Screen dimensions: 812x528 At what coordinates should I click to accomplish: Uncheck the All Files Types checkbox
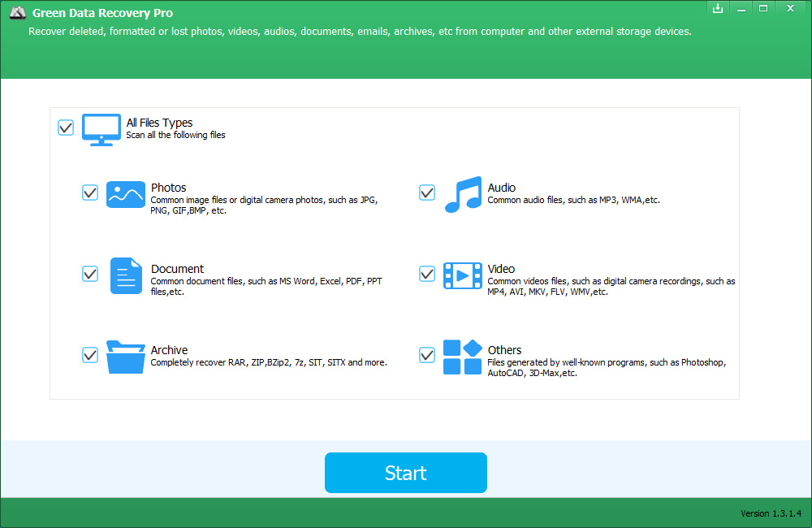pyautogui.click(x=66, y=128)
